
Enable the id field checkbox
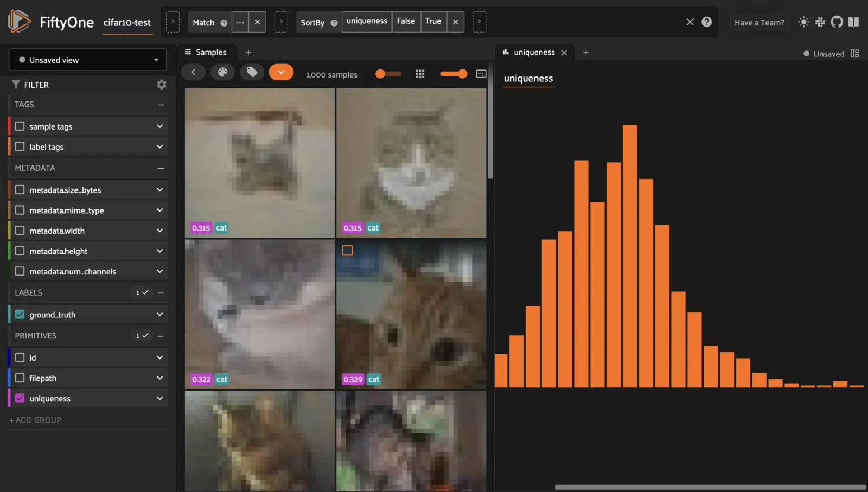tap(20, 357)
